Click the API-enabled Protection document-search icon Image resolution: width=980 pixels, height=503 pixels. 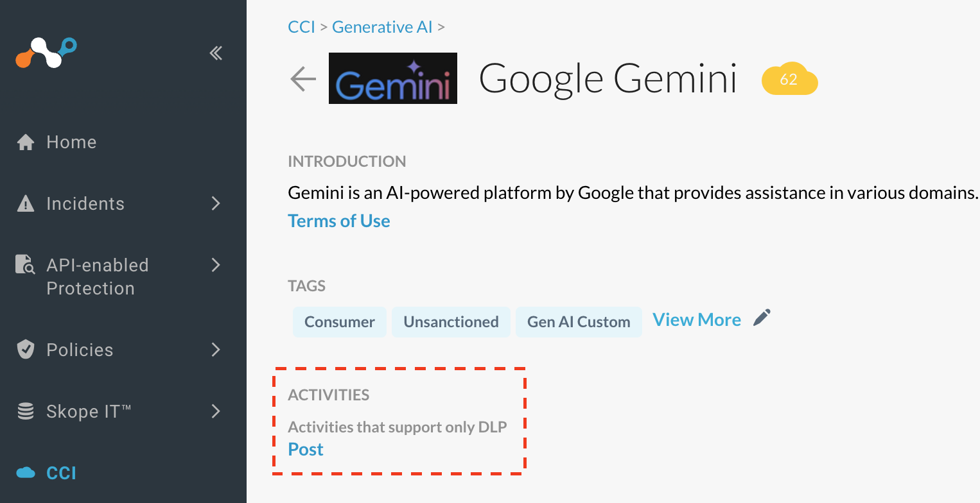pyautogui.click(x=26, y=264)
